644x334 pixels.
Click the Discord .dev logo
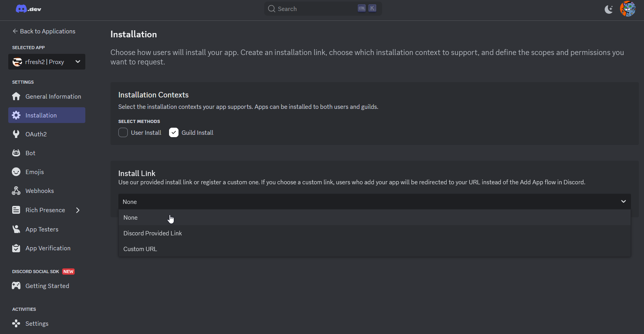click(28, 9)
